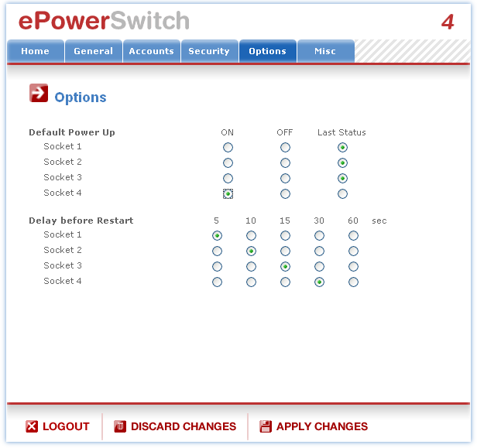
Task: Open the Security tab
Action: (209, 51)
